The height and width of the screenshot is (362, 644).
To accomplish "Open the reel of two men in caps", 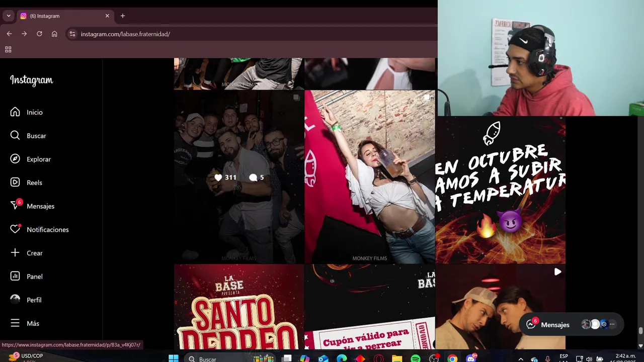I will pos(501,307).
